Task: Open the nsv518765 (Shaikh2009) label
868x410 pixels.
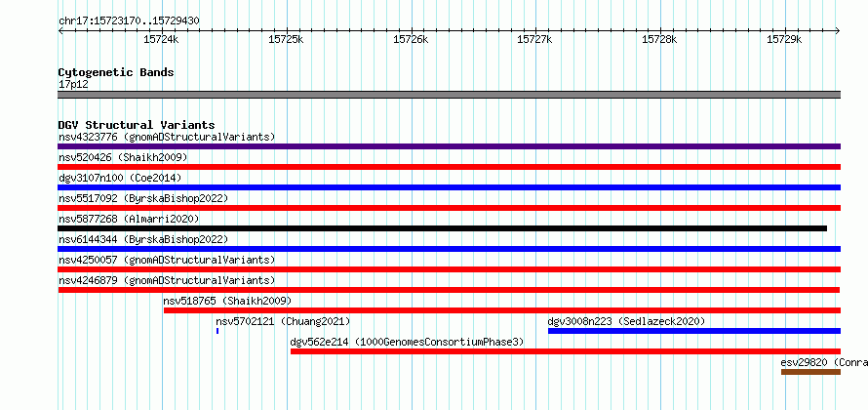Action: point(227,301)
